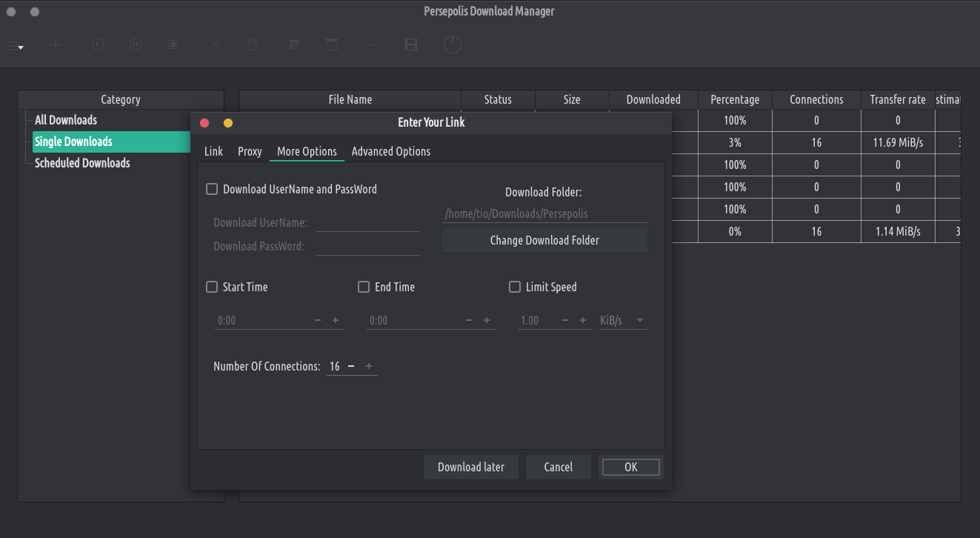980x538 pixels.
Task: Click the 0% percentage cell
Action: click(x=735, y=231)
